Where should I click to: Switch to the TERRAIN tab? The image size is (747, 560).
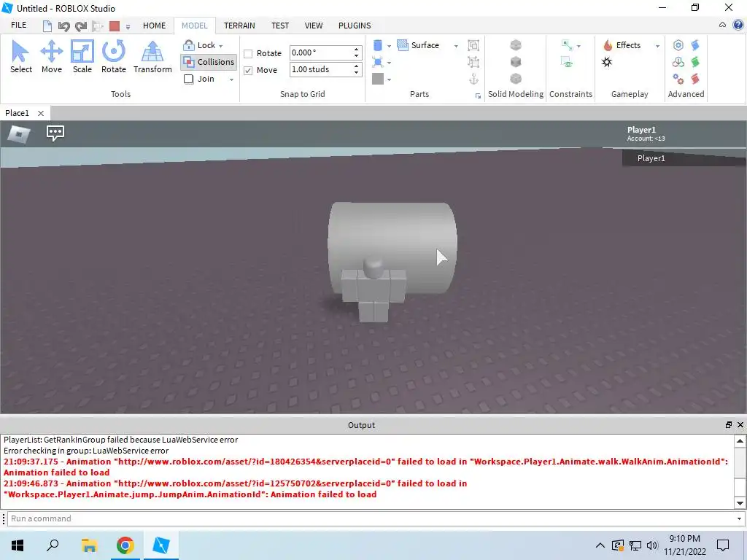[239, 26]
